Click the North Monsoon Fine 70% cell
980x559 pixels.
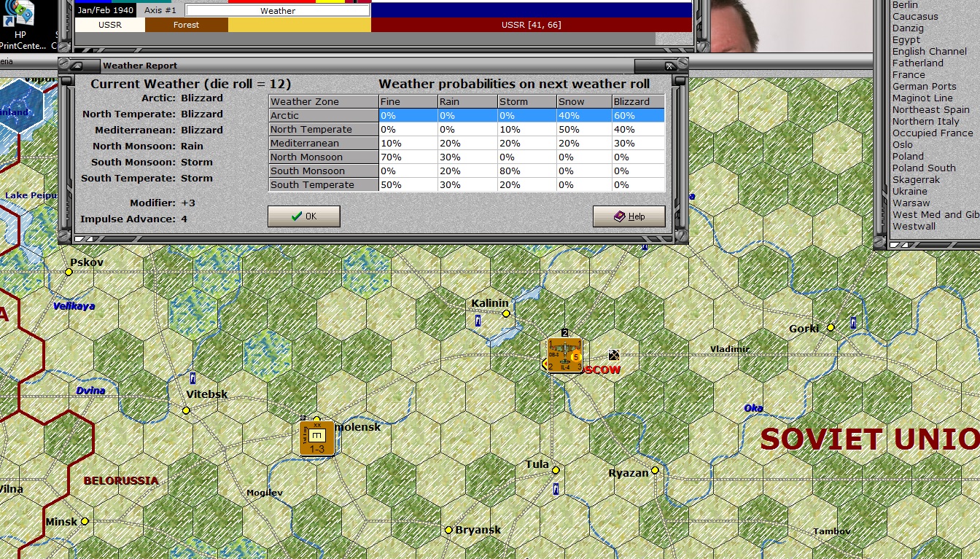(408, 157)
